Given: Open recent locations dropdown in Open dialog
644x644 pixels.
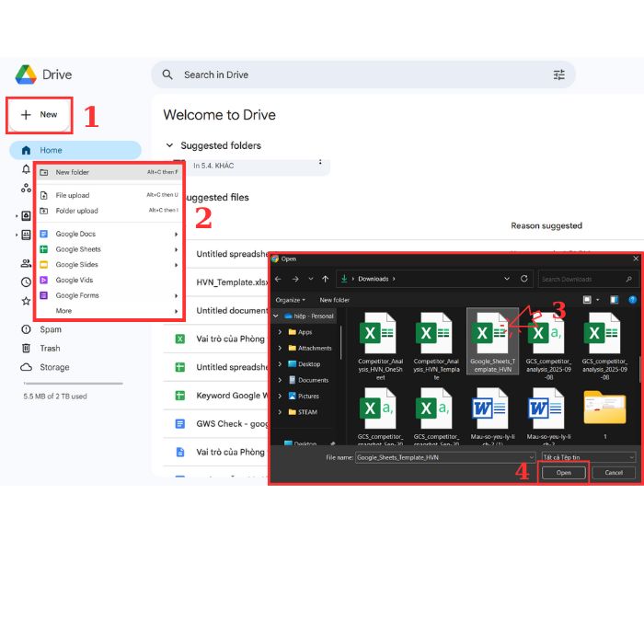Looking at the screenshot, I should coord(311,280).
